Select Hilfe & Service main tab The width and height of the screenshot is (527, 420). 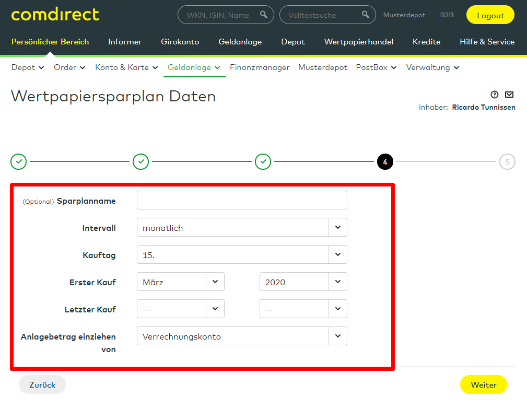tap(487, 42)
